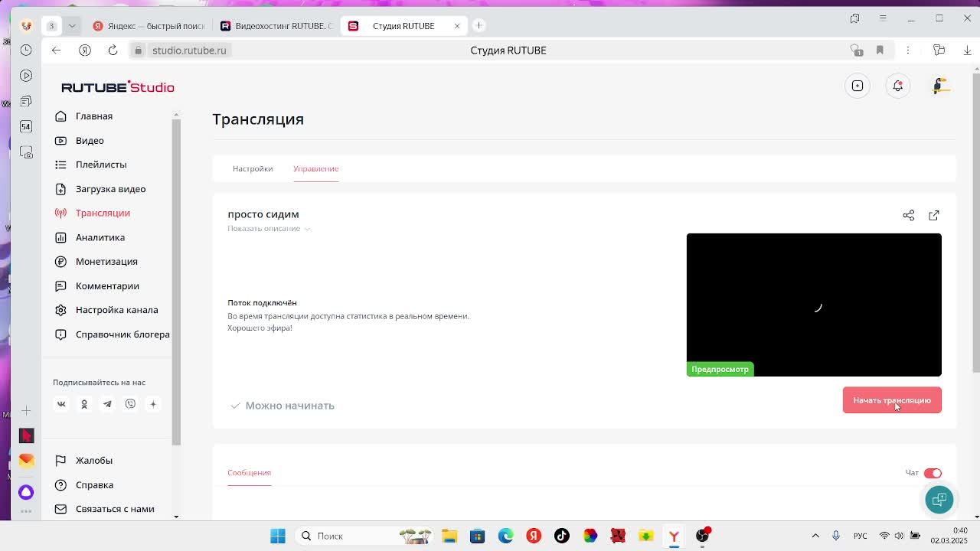The height and width of the screenshot is (551, 980).
Task: Click the РУС language indicator
Action: point(861,536)
